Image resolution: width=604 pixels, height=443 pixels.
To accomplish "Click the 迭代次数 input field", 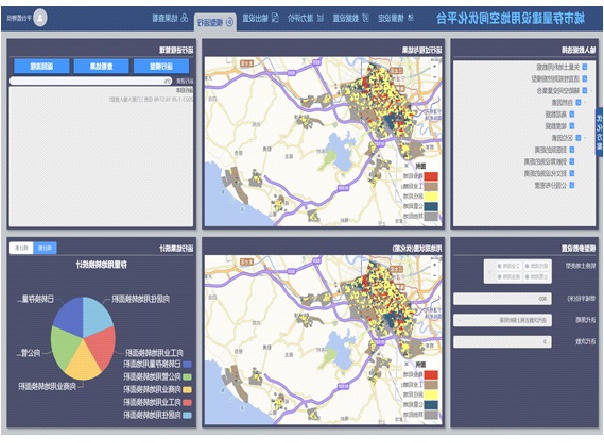I will [x=502, y=342].
